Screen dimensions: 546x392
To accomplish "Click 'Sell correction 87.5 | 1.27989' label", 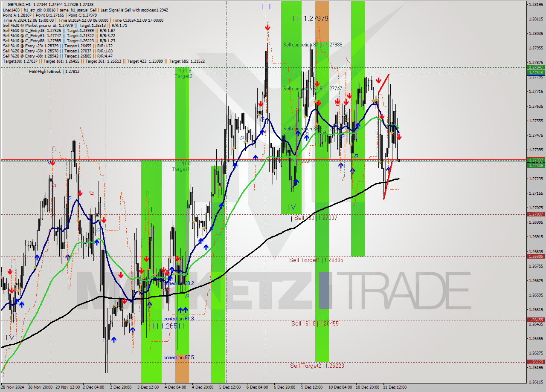I will [x=313, y=44].
